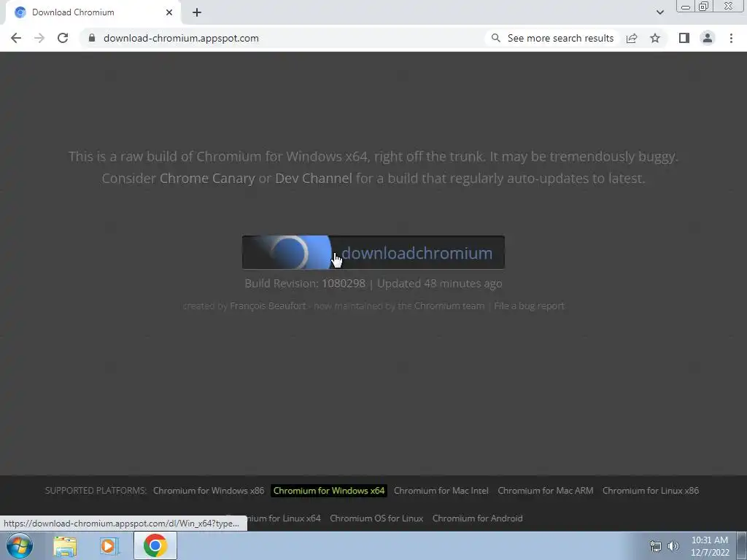Click File a bug report link
The image size is (747, 560).
click(529, 306)
